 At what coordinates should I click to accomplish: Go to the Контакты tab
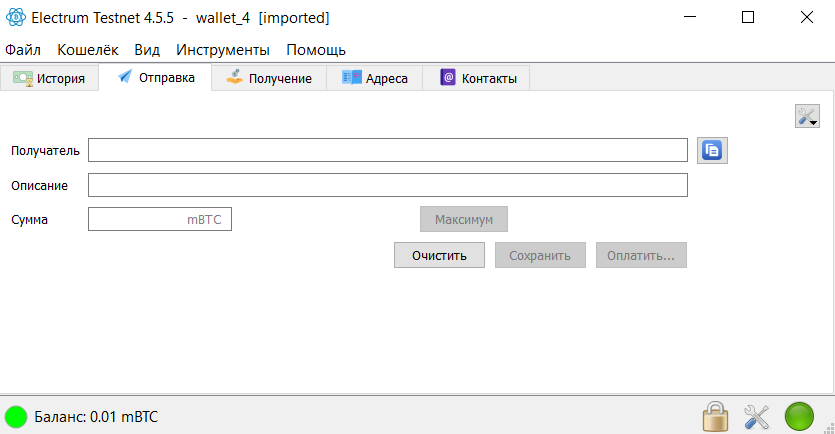pos(476,78)
